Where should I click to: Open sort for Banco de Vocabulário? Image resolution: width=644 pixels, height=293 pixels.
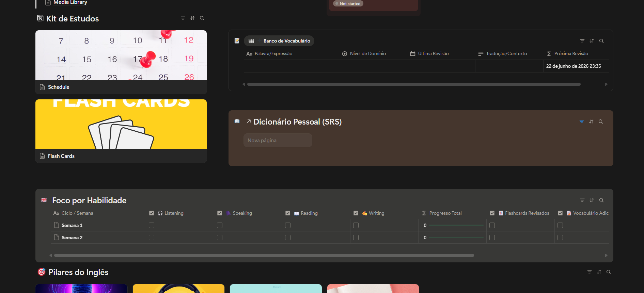tap(592, 41)
